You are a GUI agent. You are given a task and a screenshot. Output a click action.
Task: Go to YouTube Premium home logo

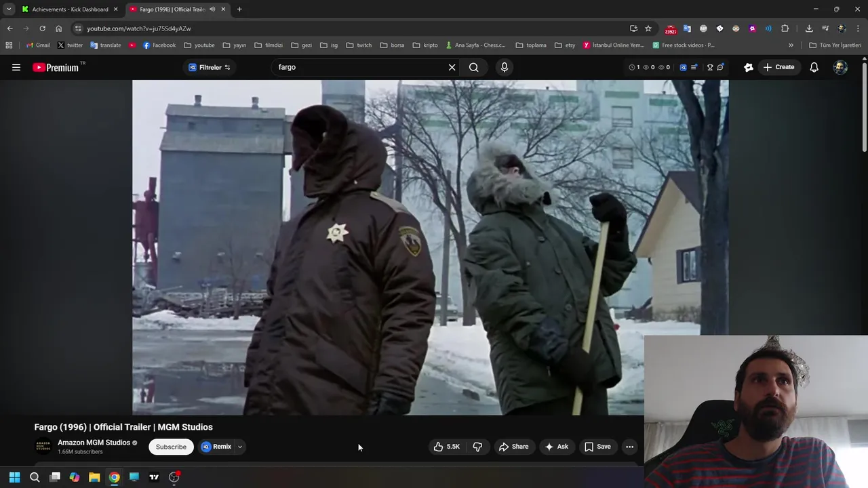tap(56, 67)
